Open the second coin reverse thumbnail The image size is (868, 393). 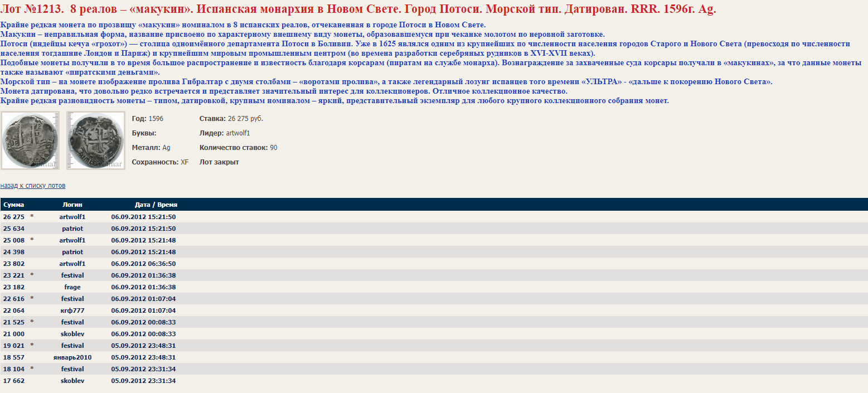tap(95, 140)
